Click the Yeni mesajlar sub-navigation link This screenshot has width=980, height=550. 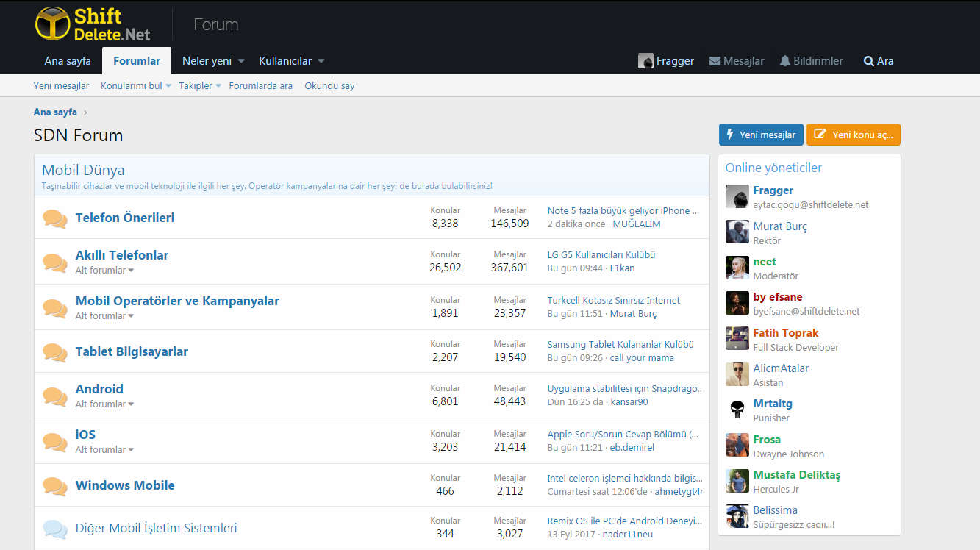click(x=61, y=86)
